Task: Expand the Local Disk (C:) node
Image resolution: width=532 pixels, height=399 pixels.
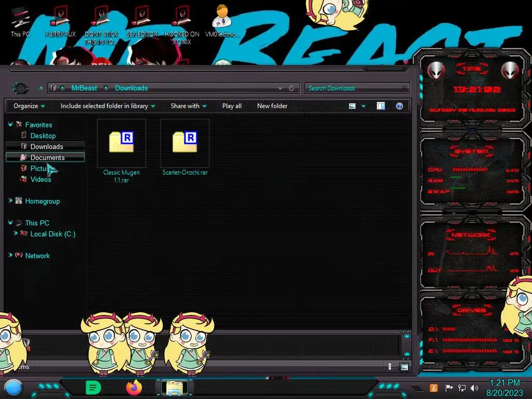Action: click(x=15, y=233)
